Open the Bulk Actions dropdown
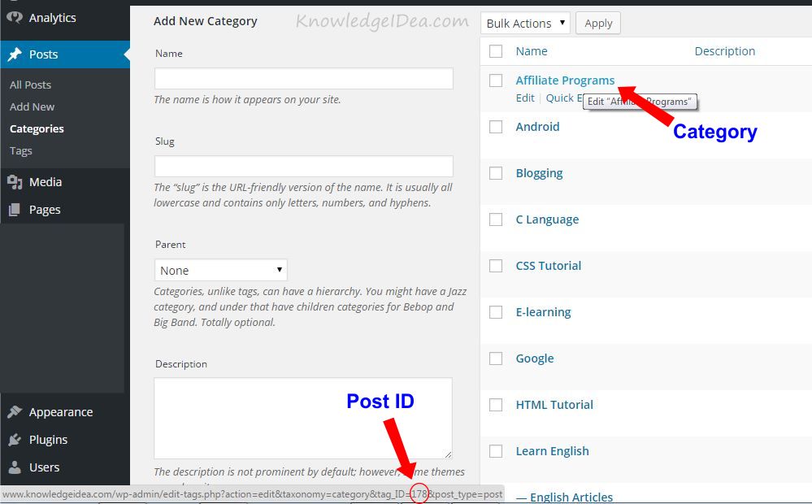Image resolution: width=812 pixels, height=504 pixels. click(525, 24)
